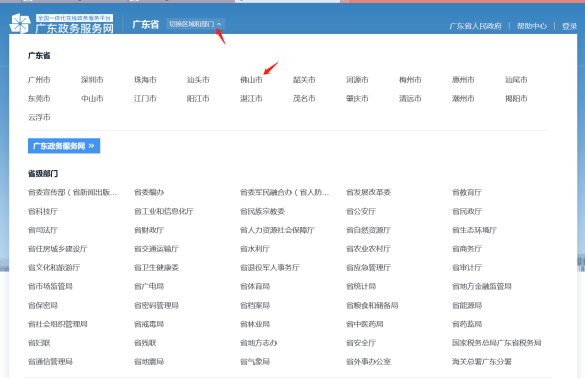Viewport: 585px width, 379px height.
Task: Open 省科技厅 department
Action: [x=43, y=212]
